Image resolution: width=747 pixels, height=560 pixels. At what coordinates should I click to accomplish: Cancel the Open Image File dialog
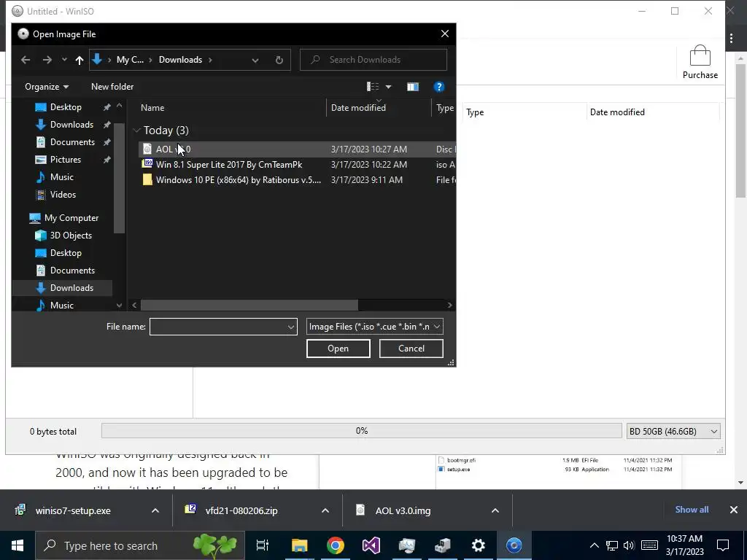[411, 349]
